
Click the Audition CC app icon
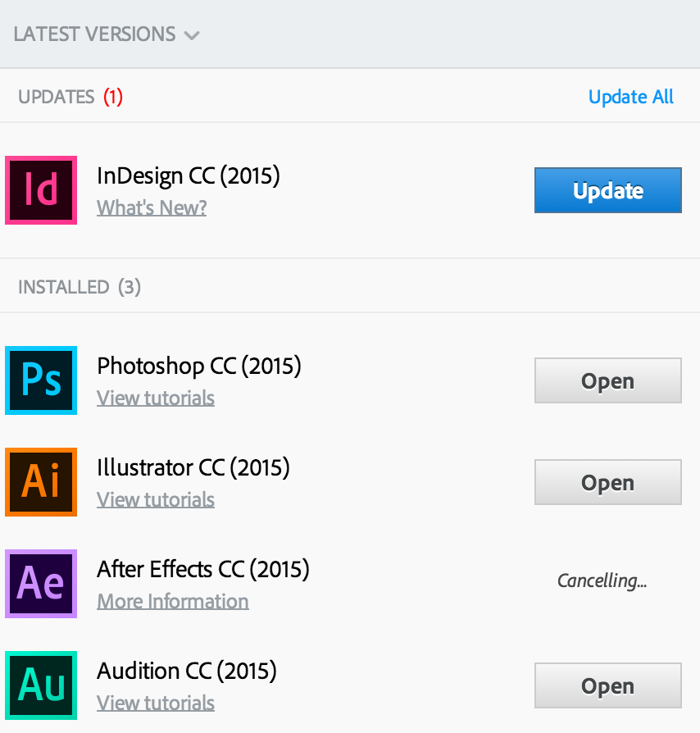41,685
